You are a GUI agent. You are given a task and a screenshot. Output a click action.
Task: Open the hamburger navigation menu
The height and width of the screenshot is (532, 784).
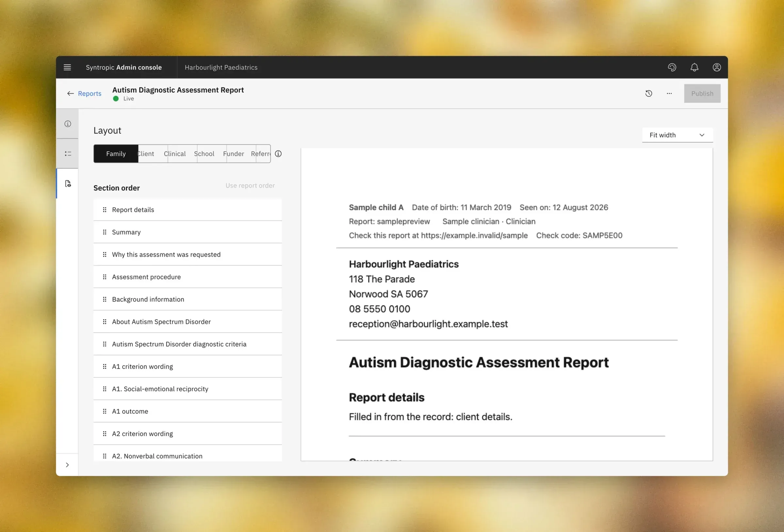[x=67, y=67]
